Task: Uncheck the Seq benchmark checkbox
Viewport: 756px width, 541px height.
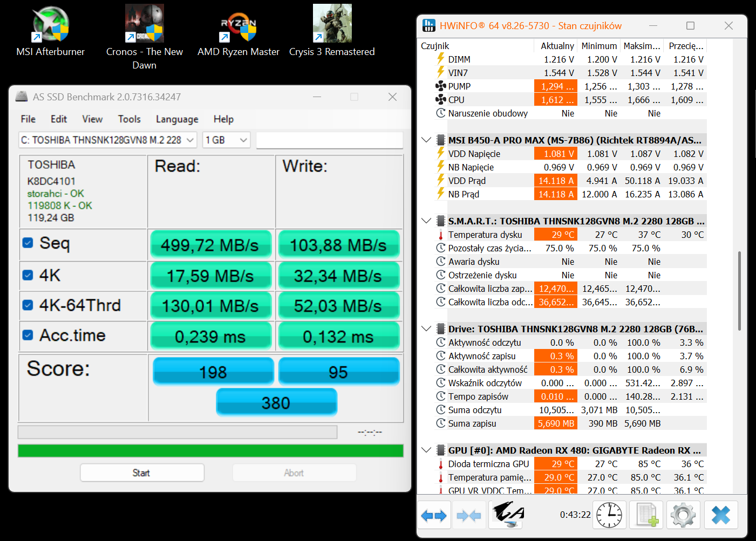Action: point(28,243)
